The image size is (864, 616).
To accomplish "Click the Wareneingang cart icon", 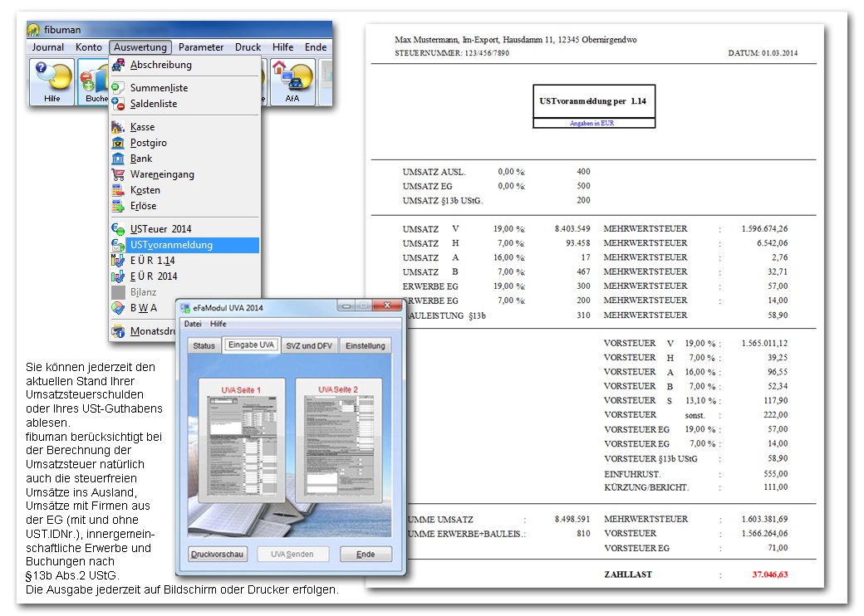I will (x=118, y=174).
